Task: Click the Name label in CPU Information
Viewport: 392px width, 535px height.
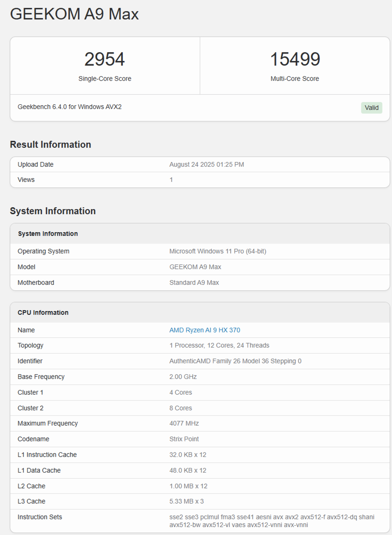Action: tap(26, 330)
